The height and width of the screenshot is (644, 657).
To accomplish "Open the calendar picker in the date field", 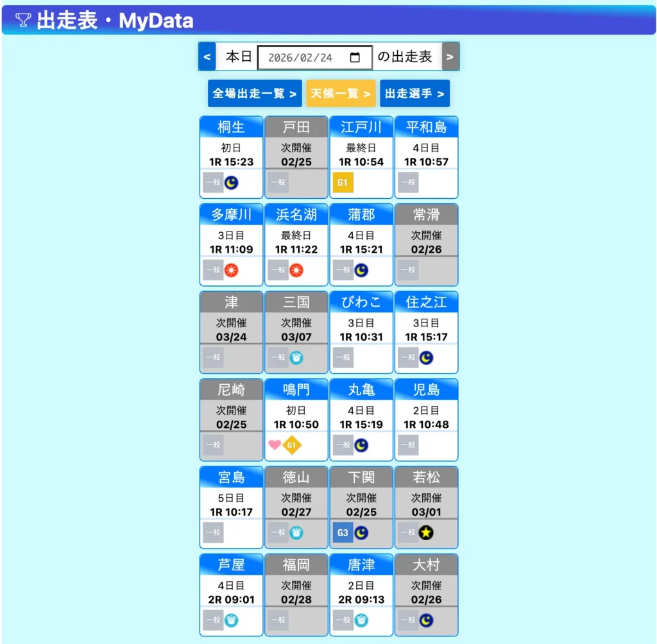I will coord(355,57).
